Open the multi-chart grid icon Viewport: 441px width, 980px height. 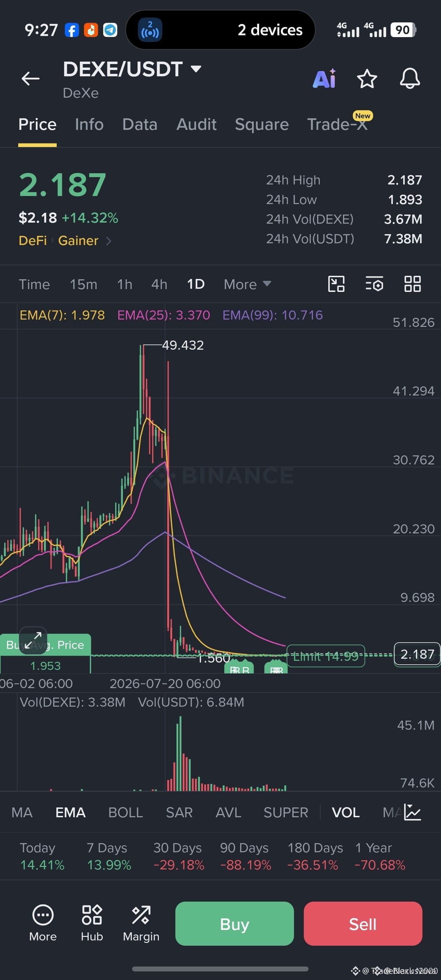(x=412, y=284)
